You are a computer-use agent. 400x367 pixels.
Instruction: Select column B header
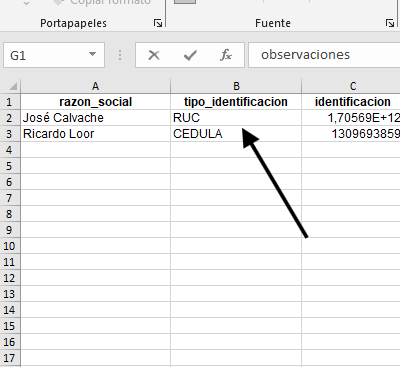click(236, 86)
